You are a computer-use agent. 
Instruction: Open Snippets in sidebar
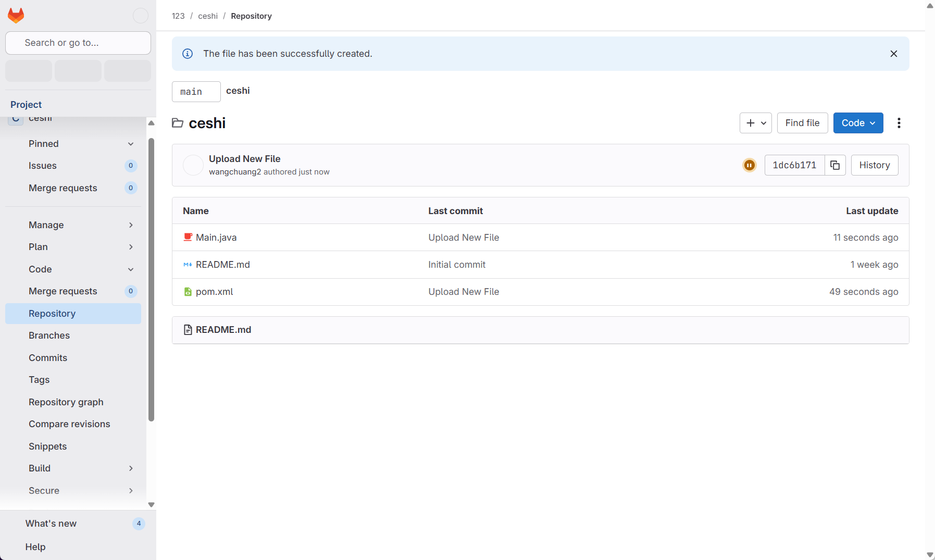73,446
